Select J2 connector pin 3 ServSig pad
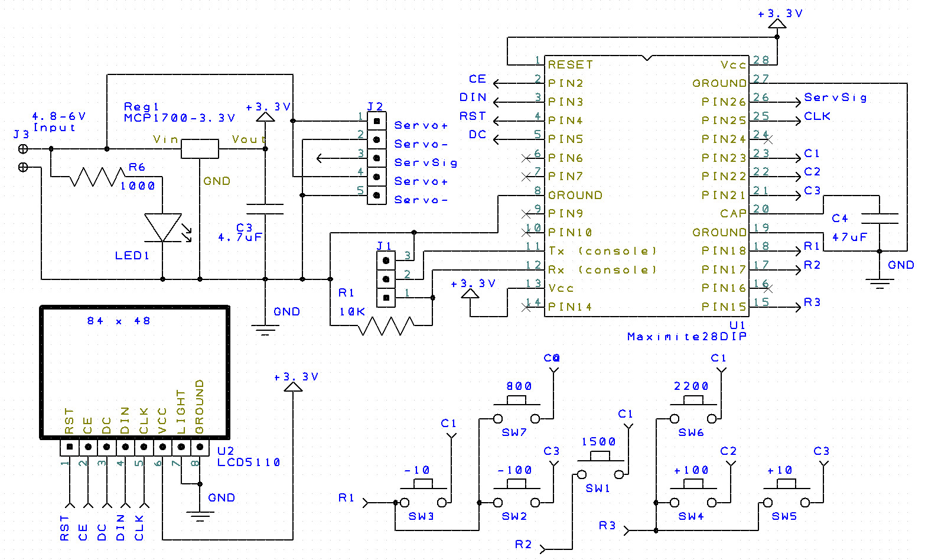This screenshot has width=925, height=560. pos(377,158)
